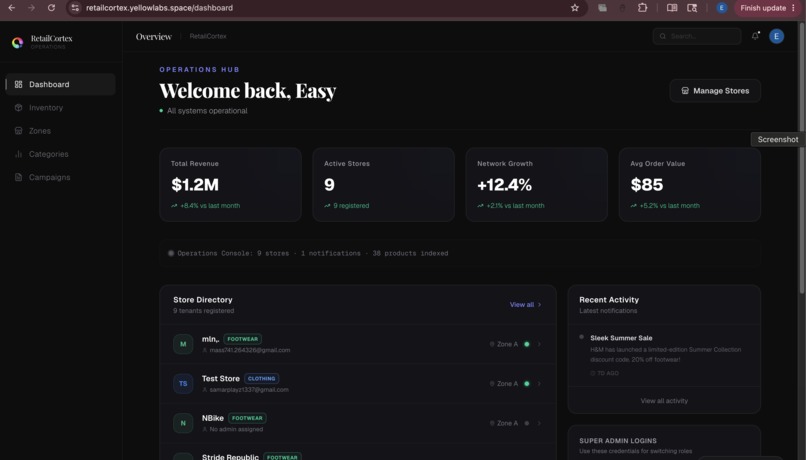The image size is (806, 460).
Task: Expand the NBike row chevron
Action: tap(539, 424)
